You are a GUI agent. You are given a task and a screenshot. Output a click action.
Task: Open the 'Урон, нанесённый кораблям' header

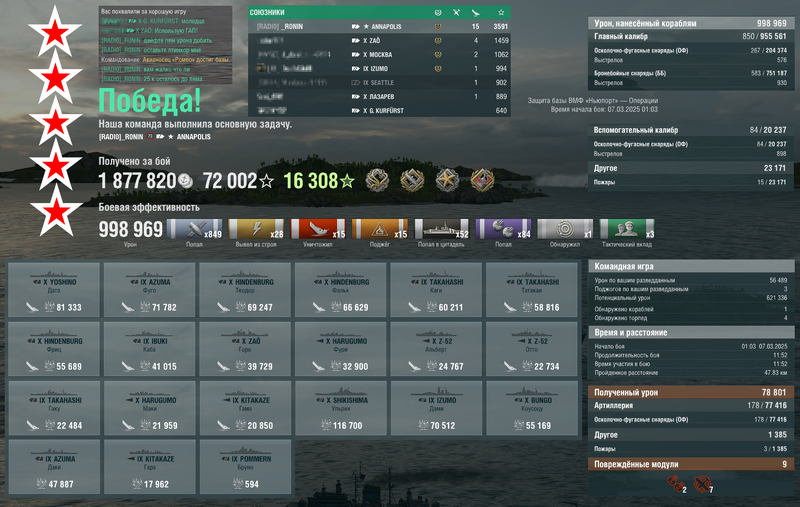click(x=691, y=23)
